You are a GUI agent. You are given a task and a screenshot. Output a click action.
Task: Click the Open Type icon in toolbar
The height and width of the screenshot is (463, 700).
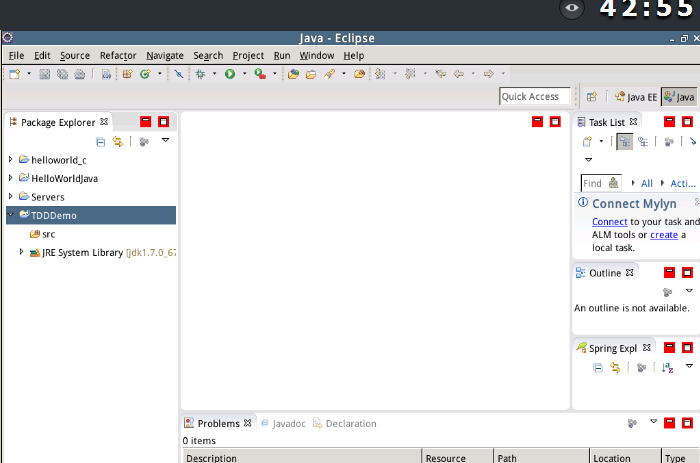pyautogui.click(x=293, y=74)
